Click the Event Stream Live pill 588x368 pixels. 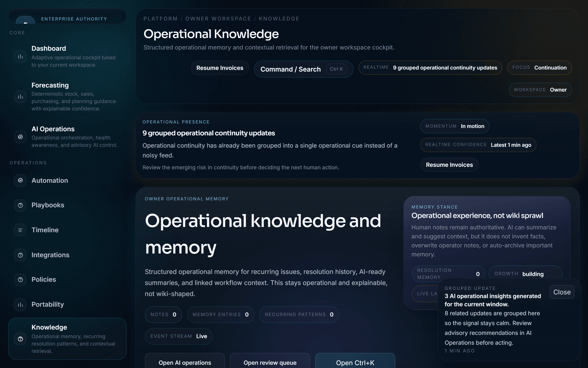click(179, 336)
